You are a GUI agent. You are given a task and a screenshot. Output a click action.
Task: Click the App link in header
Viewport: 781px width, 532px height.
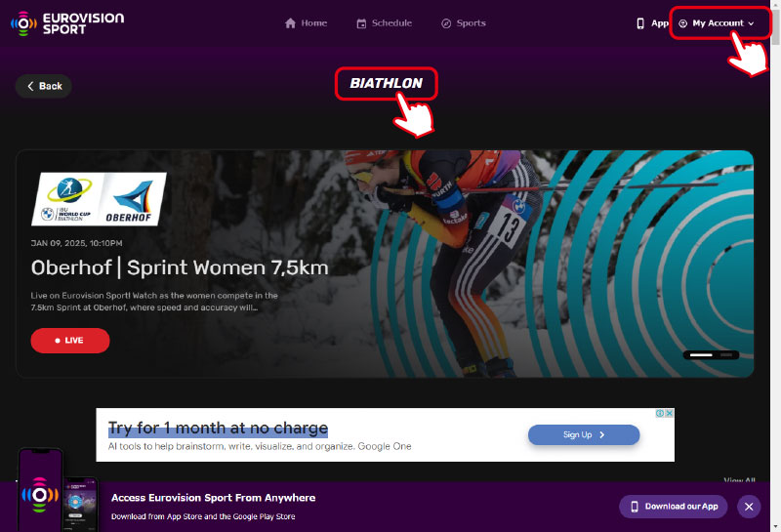660,23
